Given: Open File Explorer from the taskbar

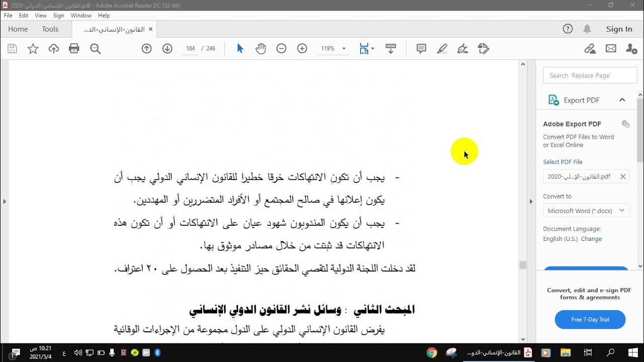Looking at the screenshot, I should (566, 352).
